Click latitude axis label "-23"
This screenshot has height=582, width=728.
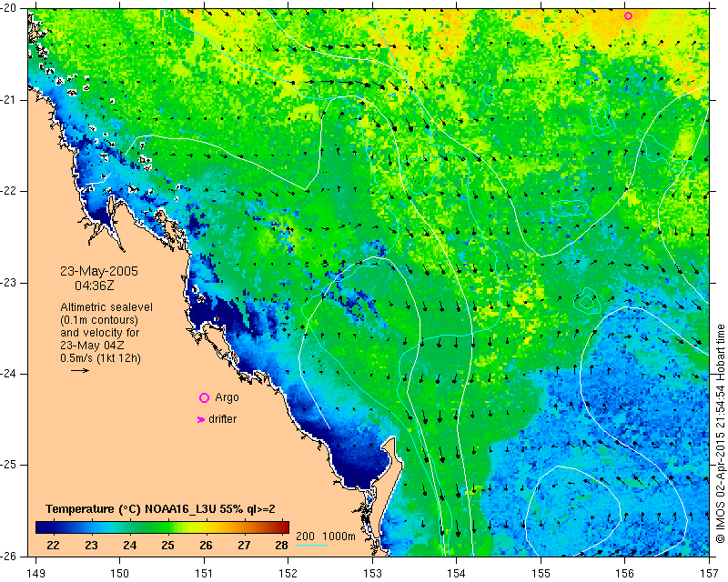click(x=8, y=283)
